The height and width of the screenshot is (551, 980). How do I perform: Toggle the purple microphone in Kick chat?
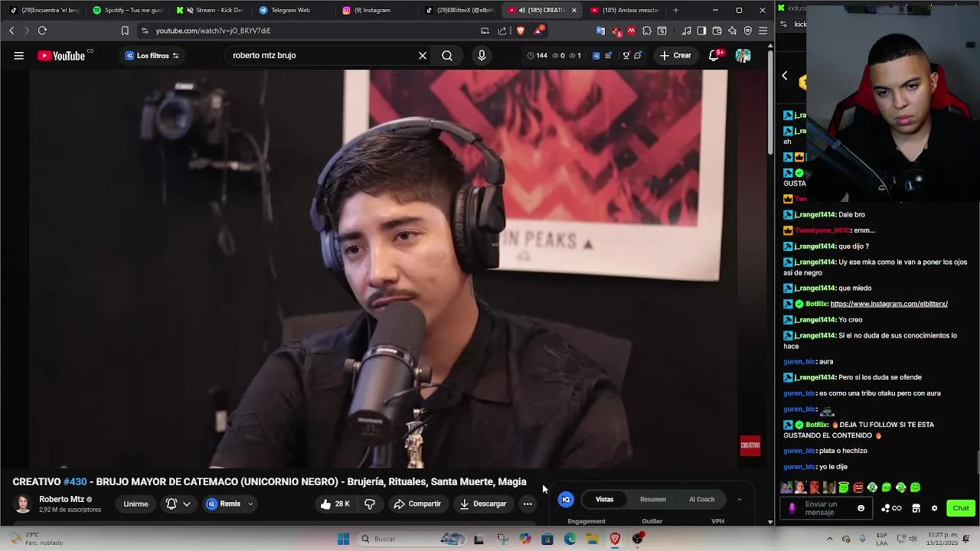pos(792,508)
